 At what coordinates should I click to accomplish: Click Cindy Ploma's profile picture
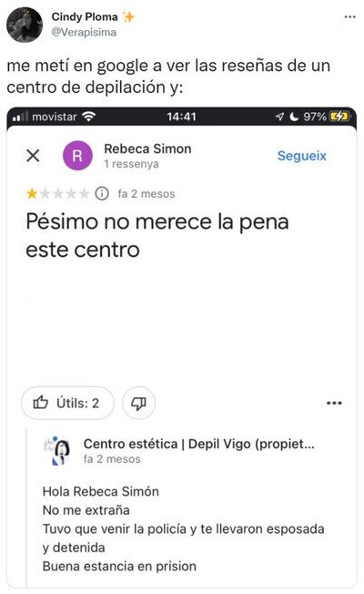tap(25, 25)
